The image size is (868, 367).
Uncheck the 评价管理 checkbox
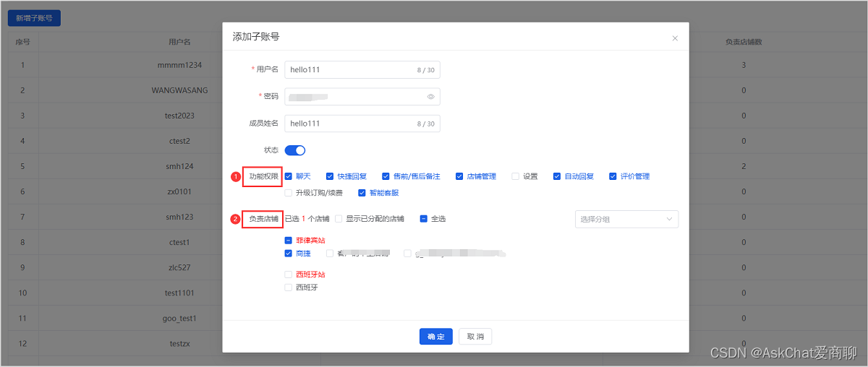tap(613, 176)
